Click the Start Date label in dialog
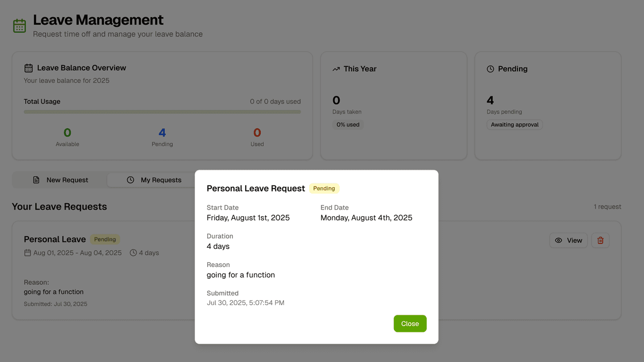The height and width of the screenshot is (362, 644). point(223,208)
